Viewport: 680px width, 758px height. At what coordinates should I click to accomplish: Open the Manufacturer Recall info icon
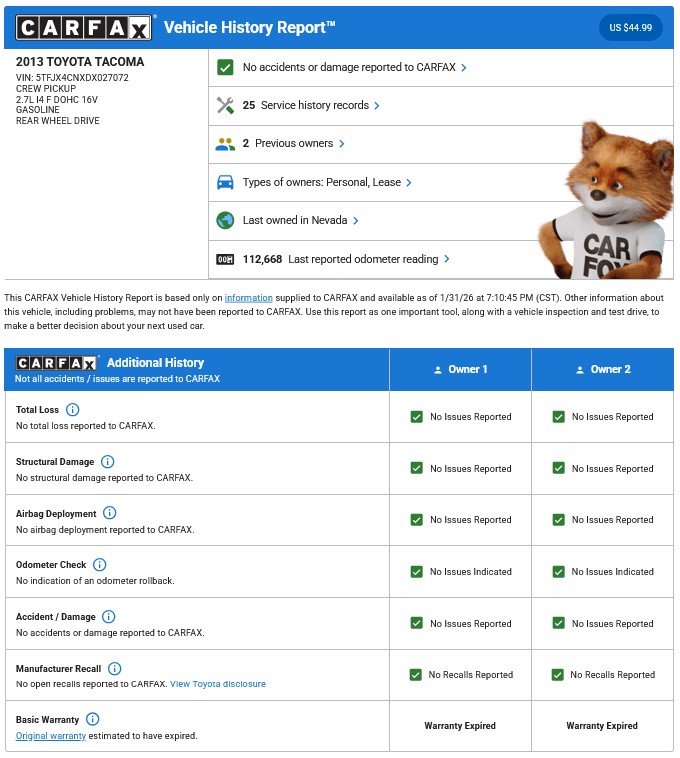115,668
